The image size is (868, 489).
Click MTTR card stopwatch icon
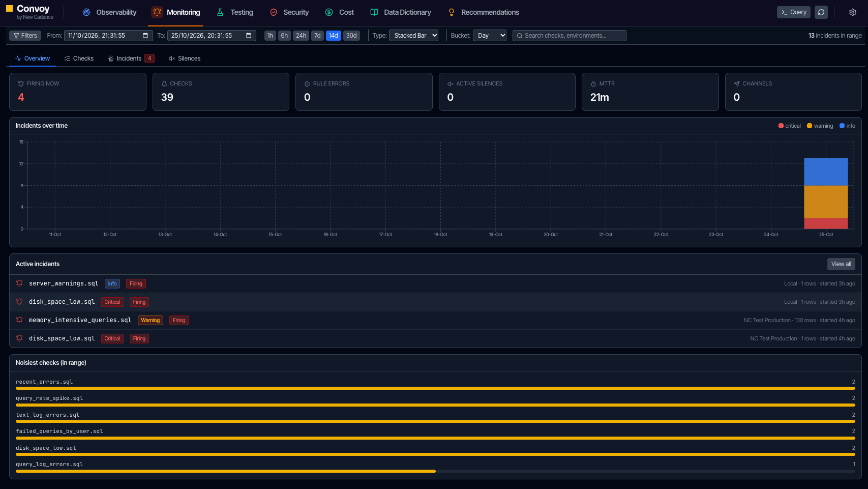click(x=593, y=83)
